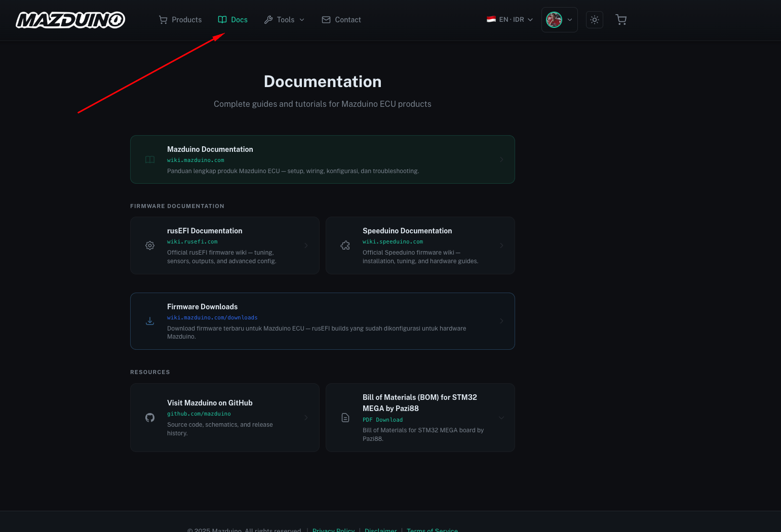This screenshot has width=781, height=532.
Task: Toggle light/dark theme sun icon
Action: click(595, 20)
